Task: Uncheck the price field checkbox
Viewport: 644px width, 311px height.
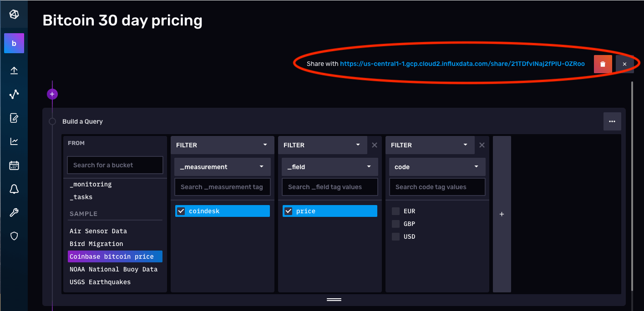Action: [288, 211]
